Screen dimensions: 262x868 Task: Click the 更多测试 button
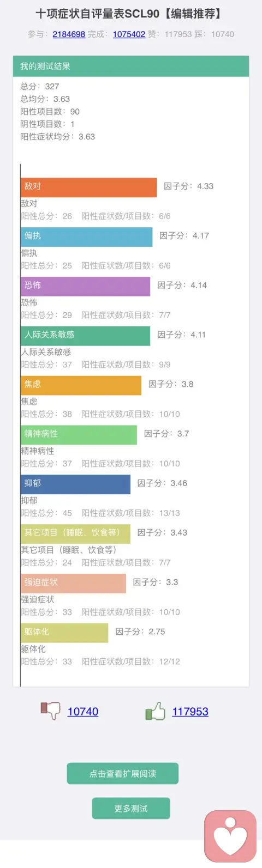click(x=131, y=808)
